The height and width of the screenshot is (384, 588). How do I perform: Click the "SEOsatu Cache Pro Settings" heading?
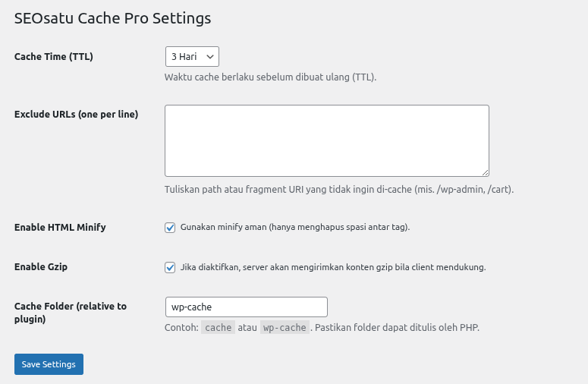pyautogui.click(x=112, y=17)
